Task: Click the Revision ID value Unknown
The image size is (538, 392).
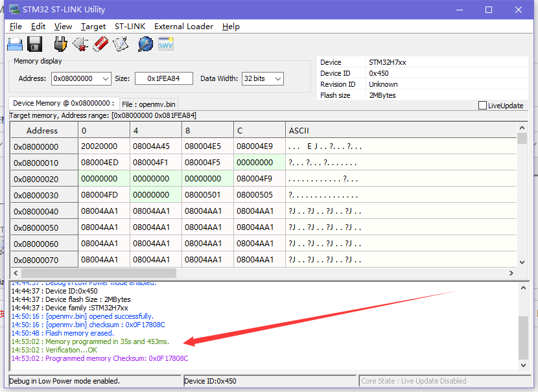Action: tap(383, 84)
